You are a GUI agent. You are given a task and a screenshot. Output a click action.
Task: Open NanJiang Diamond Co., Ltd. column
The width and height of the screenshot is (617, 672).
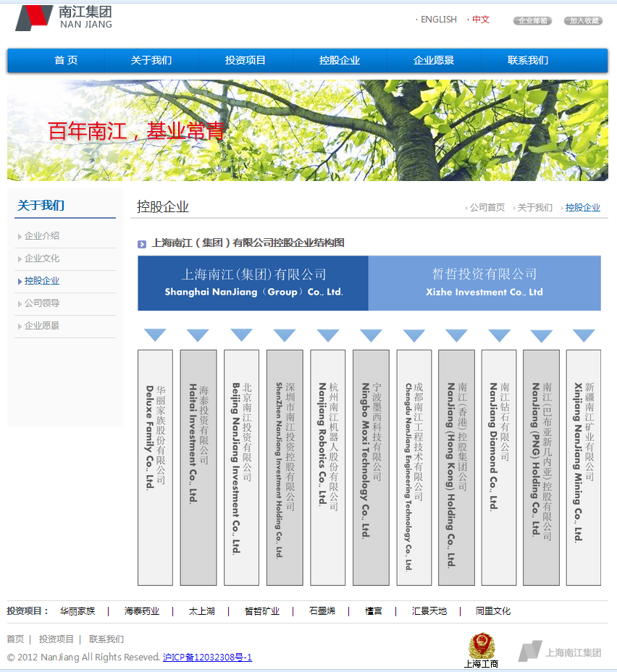(x=499, y=468)
